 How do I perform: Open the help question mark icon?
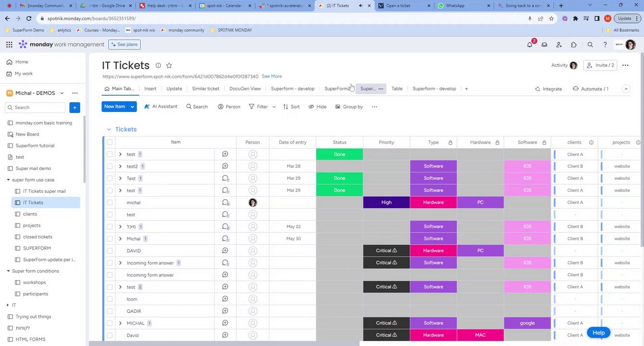(x=605, y=45)
